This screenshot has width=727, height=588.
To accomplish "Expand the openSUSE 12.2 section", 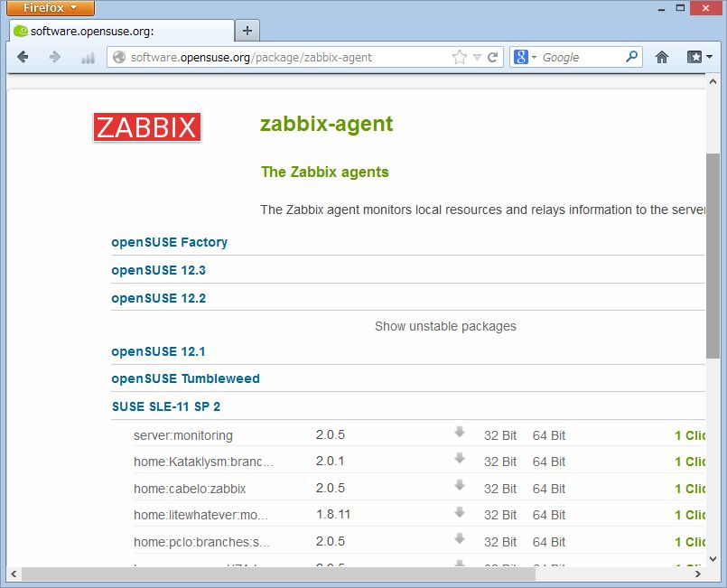I will [159, 298].
